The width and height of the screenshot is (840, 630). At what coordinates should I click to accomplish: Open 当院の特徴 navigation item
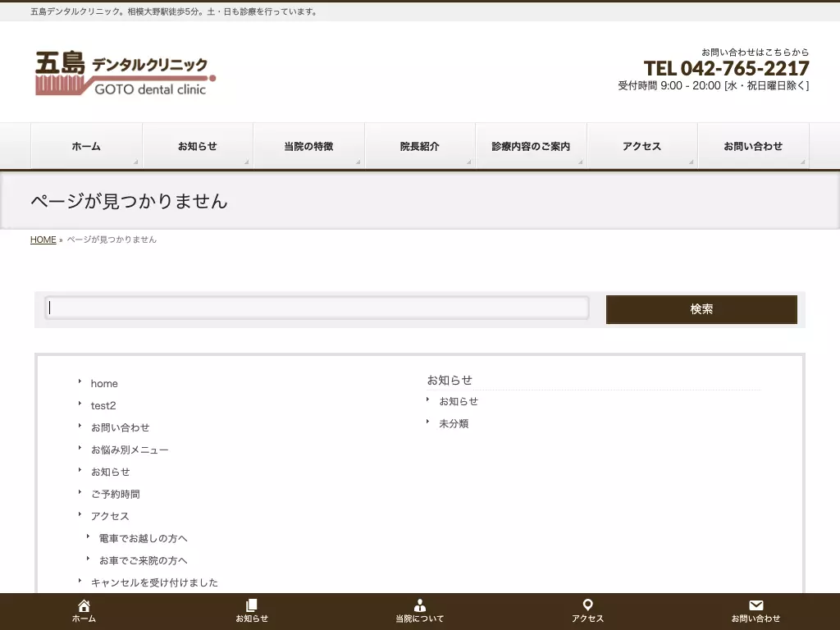point(308,146)
